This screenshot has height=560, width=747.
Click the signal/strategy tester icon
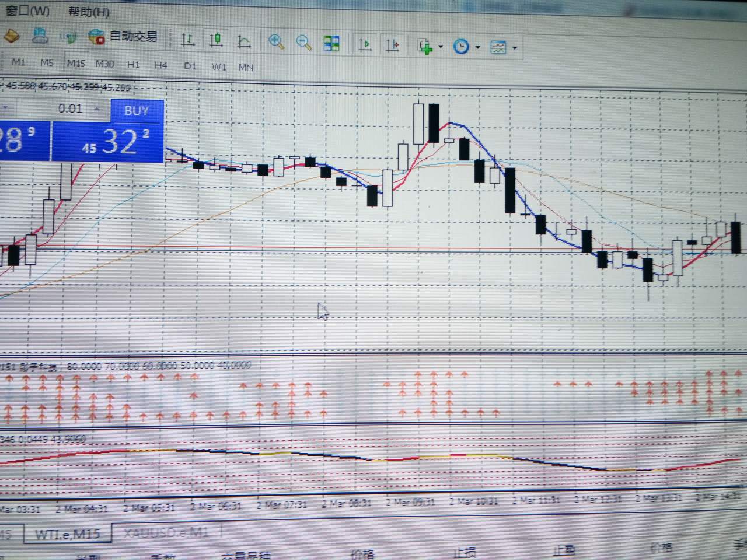(x=69, y=37)
